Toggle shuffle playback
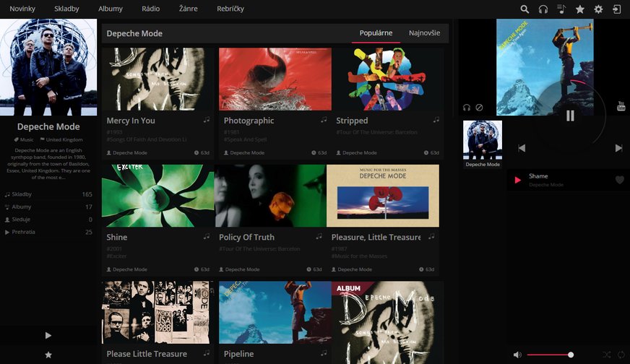This screenshot has height=364, width=630. 606,355
